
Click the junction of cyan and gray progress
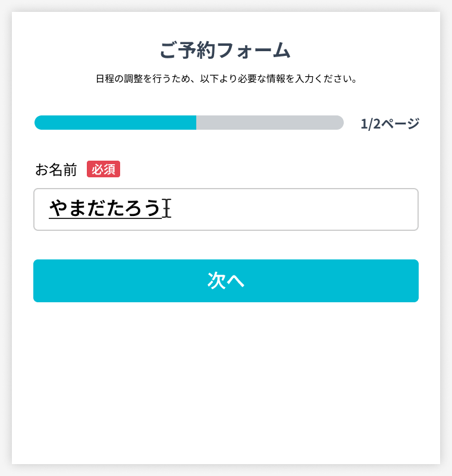point(196,123)
